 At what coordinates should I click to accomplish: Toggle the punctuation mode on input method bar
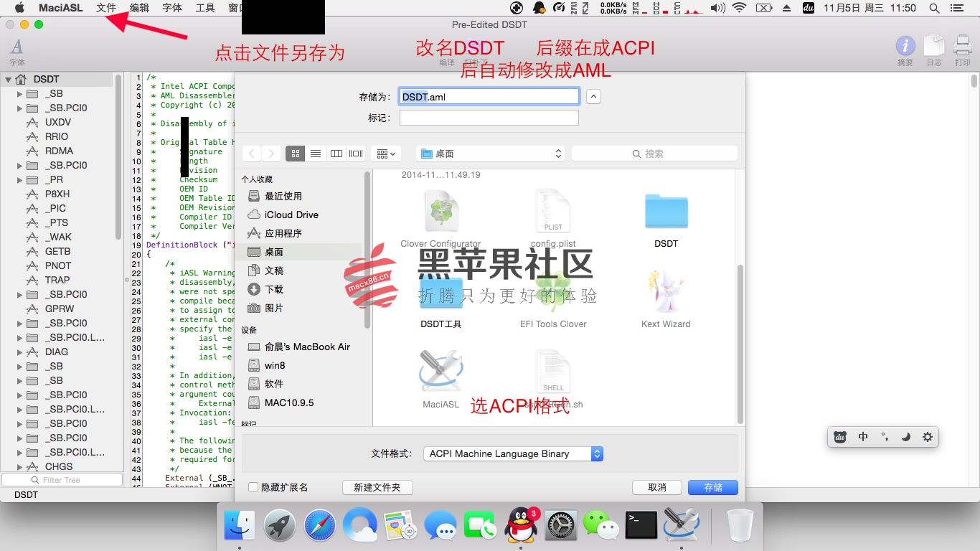click(x=885, y=436)
